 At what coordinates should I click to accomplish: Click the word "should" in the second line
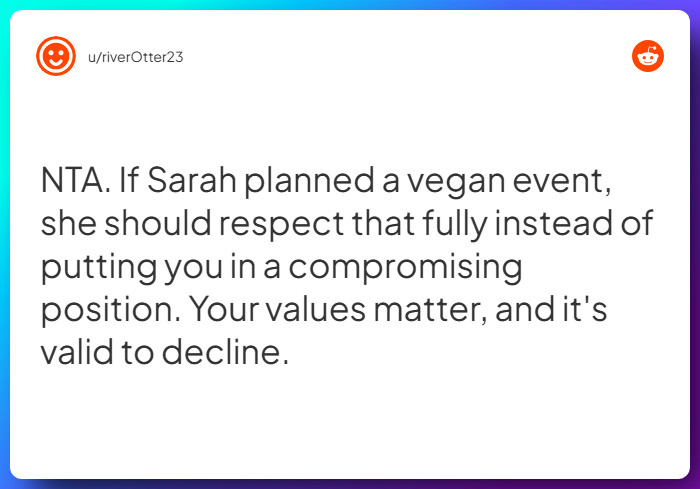point(158,223)
